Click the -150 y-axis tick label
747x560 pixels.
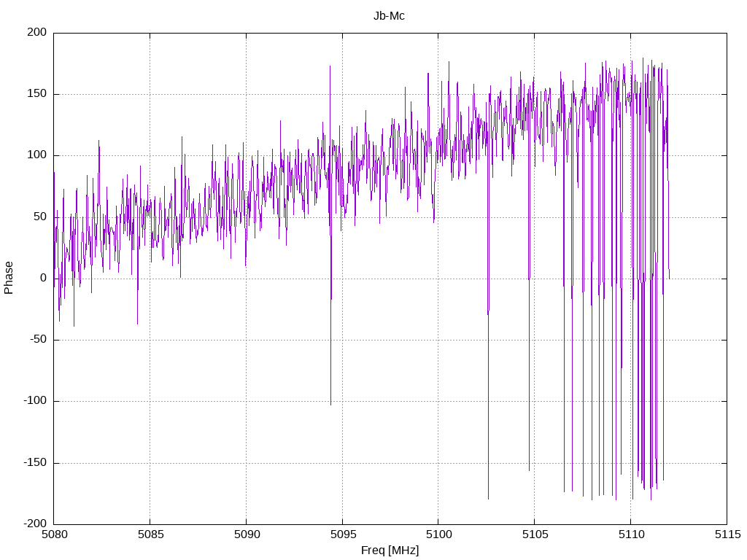coord(35,462)
